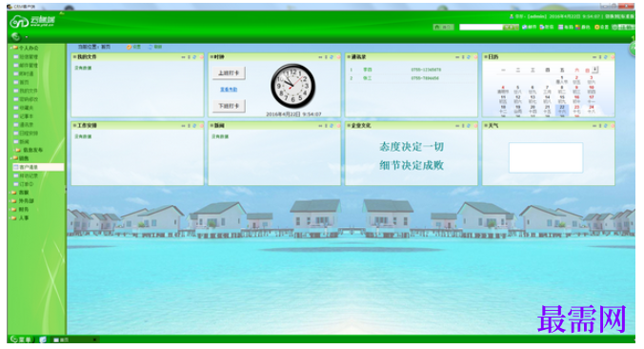Click the 设置 link beside the current location
Image resolution: width=644 pixels, height=349 pixels.
click(x=133, y=47)
